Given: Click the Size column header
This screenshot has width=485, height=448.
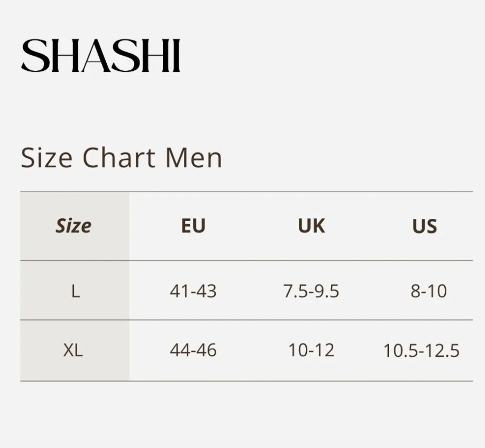Looking at the screenshot, I should (x=74, y=226).
